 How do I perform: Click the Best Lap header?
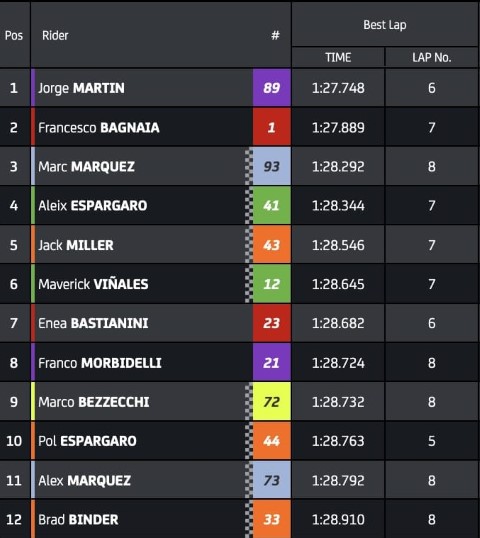(385, 25)
